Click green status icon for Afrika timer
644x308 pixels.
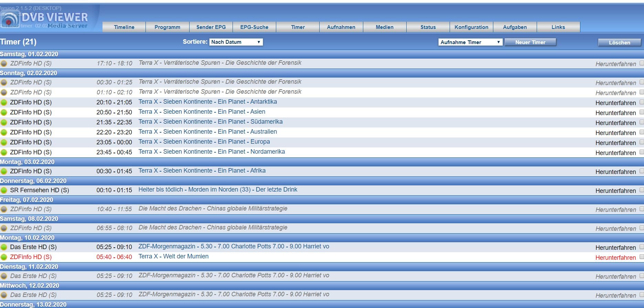point(4,171)
